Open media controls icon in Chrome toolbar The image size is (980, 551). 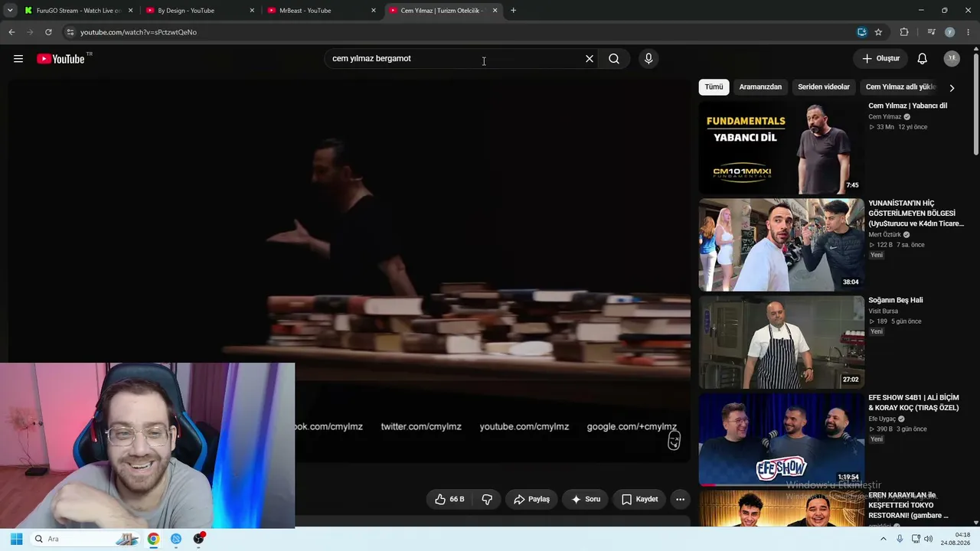tap(931, 32)
